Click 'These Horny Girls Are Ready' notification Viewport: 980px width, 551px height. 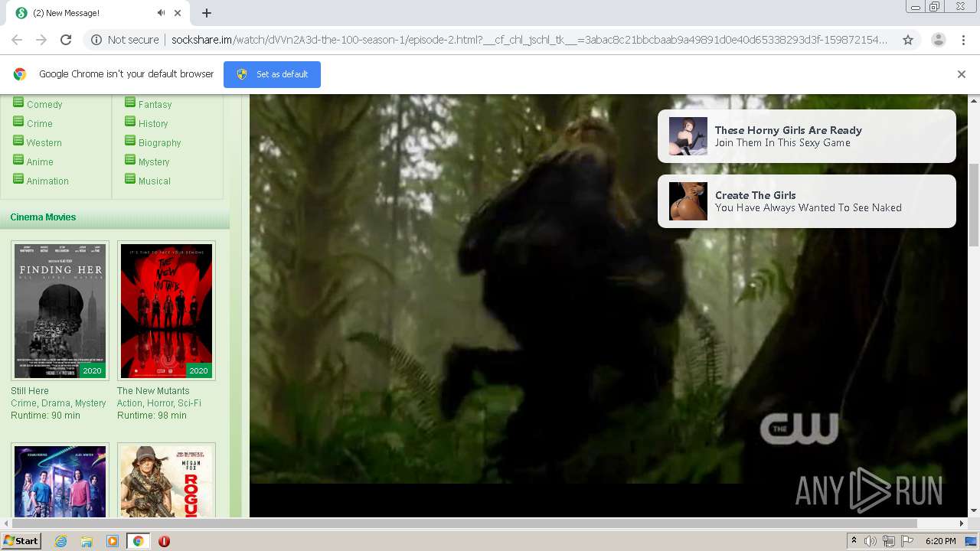[x=806, y=136]
